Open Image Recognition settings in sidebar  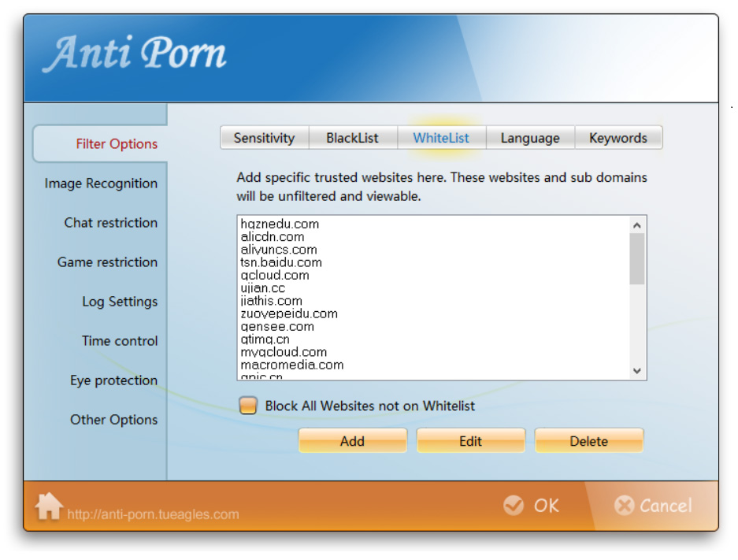(101, 184)
